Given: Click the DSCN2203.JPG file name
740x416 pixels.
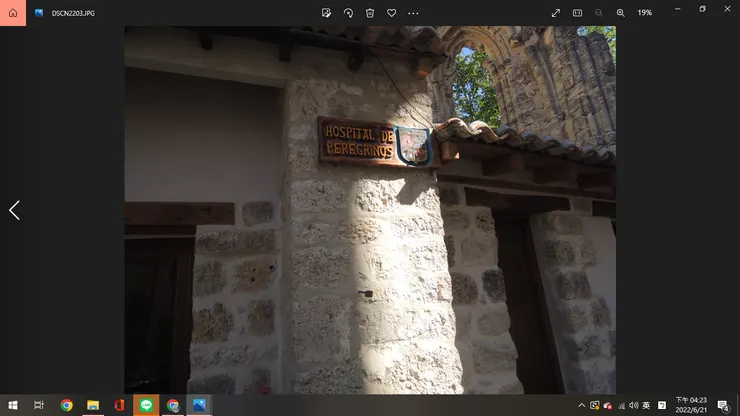Looking at the screenshot, I should pos(73,13).
